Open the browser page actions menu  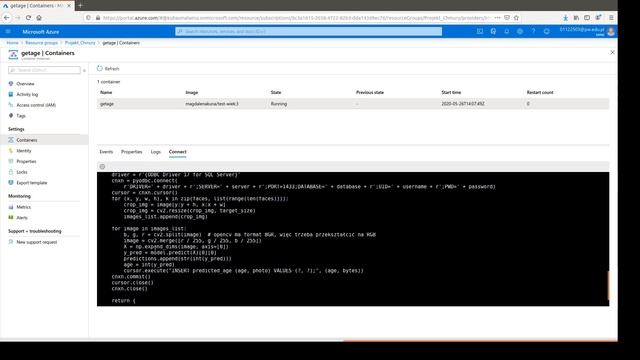[497, 18]
